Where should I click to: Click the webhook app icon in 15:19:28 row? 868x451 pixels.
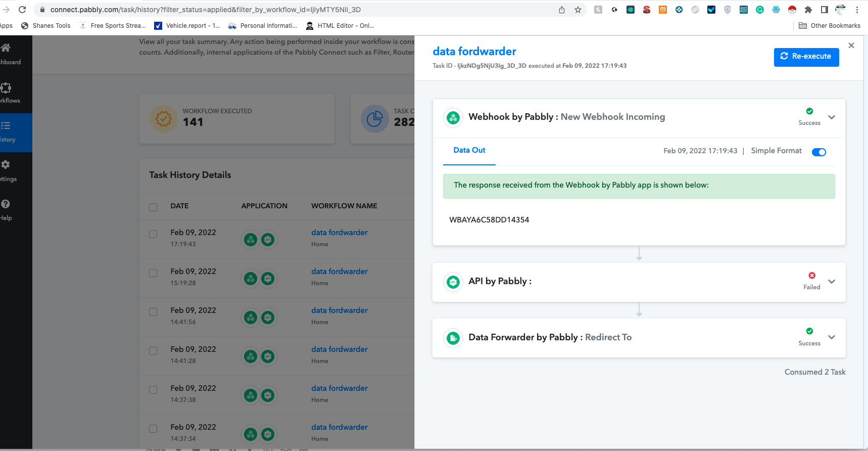tap(251, 279)
